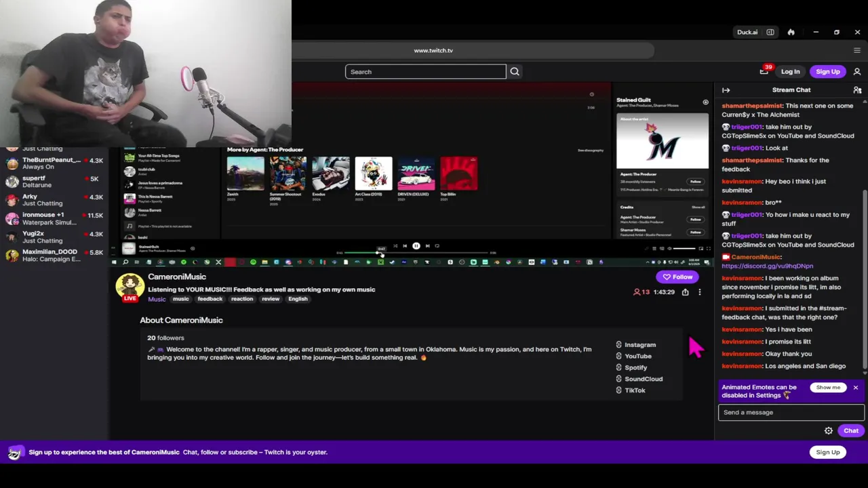Open Yugi2x channel in sidebar

(54, 237)
